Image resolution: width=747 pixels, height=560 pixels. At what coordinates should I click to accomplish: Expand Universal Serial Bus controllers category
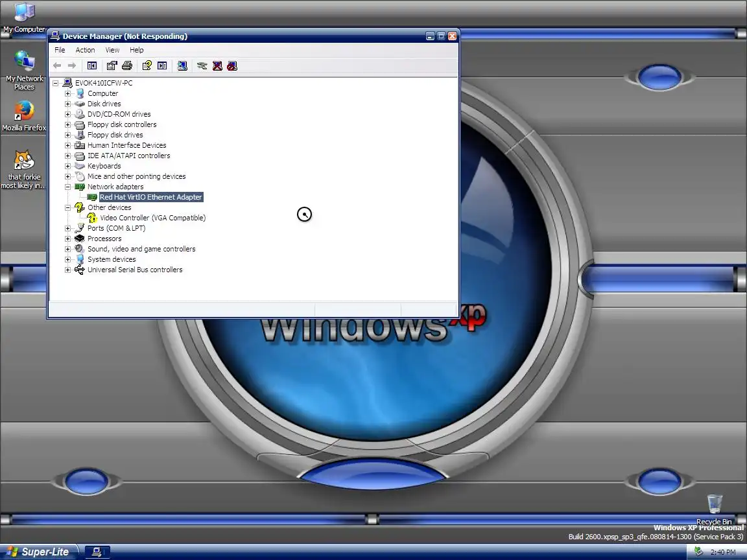point(67,270)
